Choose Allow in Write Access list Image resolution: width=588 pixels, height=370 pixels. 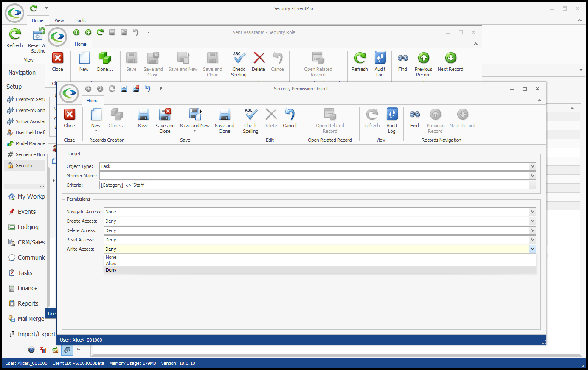tap(320, 263)
